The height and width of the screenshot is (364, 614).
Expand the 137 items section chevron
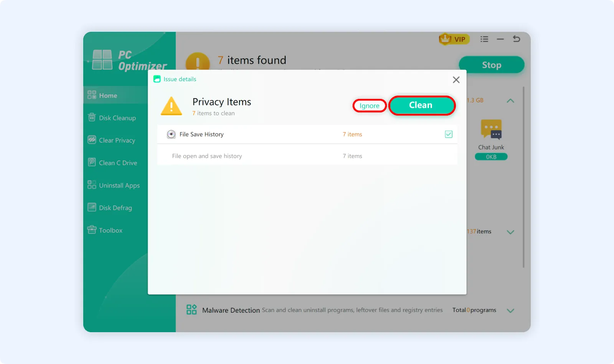click(x=510, y=232)
